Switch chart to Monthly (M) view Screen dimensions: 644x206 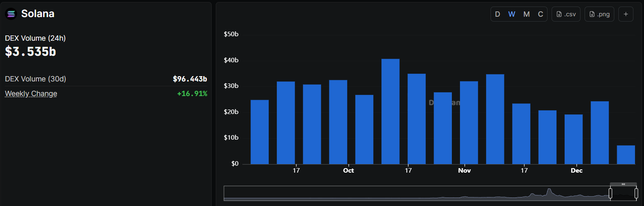click(x=526, y=14)
